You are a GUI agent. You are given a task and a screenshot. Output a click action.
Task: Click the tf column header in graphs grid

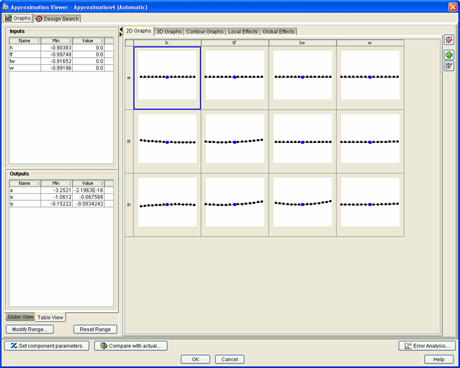pyautogui.click(x=235, y=43)
